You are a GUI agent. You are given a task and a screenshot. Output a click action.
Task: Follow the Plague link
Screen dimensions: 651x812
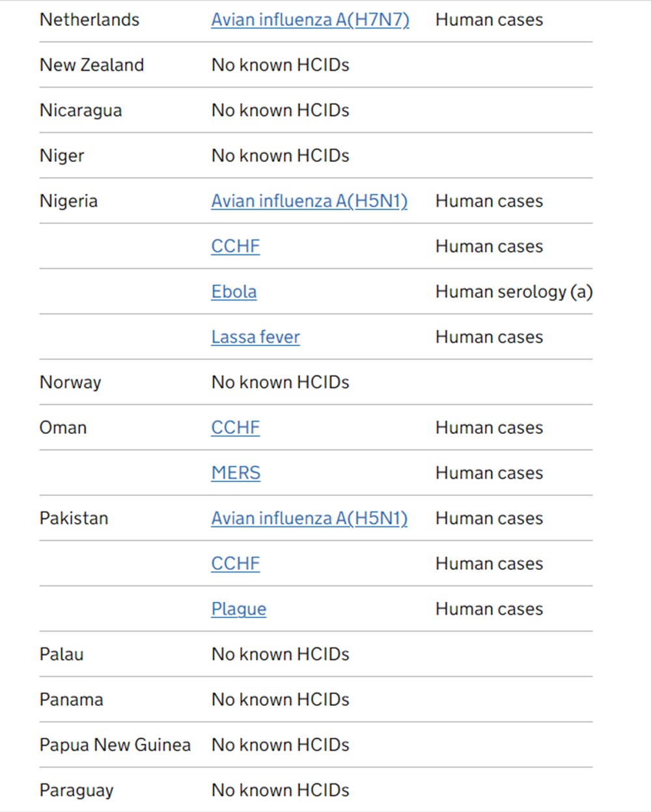238,609
